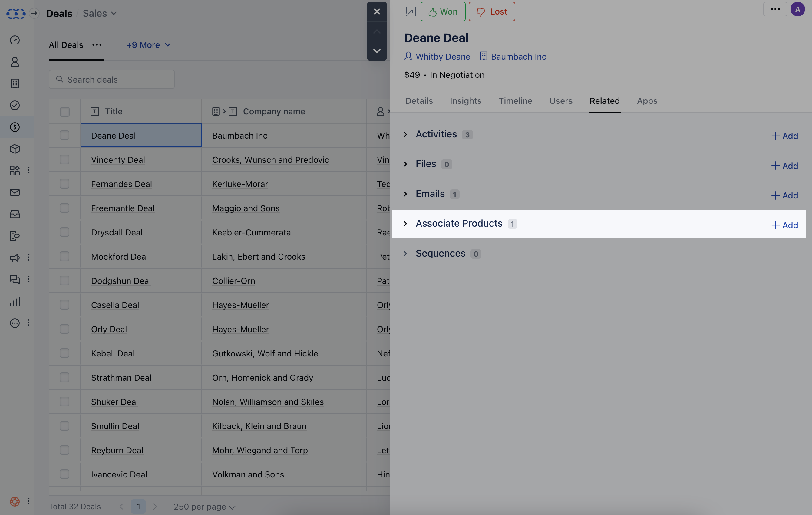Switch to the Users tab
Screen dimensions: 812x515
tap(561, 101)
